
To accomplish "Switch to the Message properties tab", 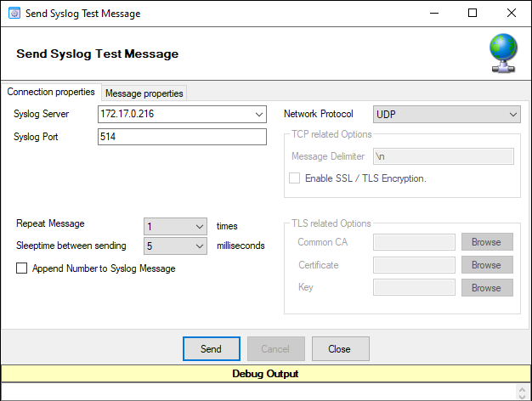I will [144, 93].
